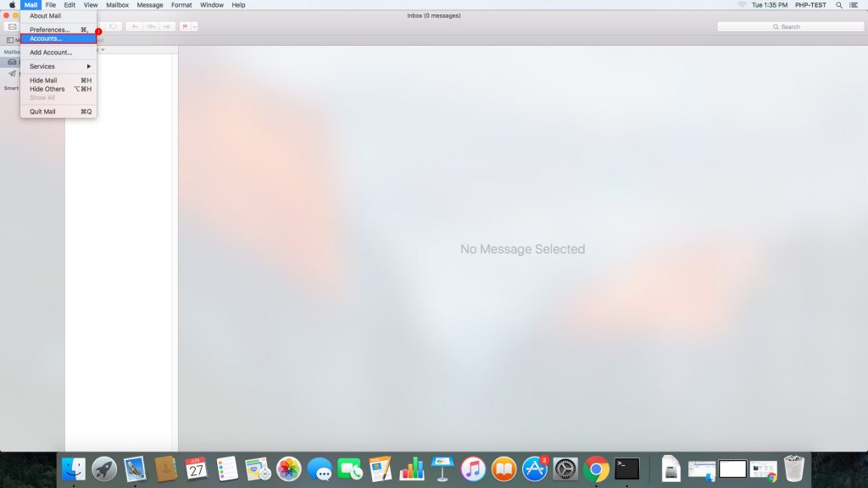Click inside the Search field

click(790, 26)
